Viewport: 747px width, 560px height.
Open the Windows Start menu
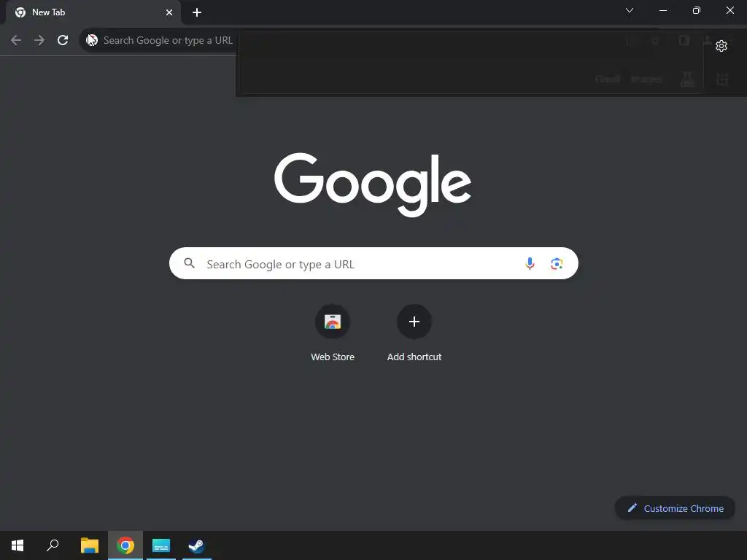click(18, 545)
